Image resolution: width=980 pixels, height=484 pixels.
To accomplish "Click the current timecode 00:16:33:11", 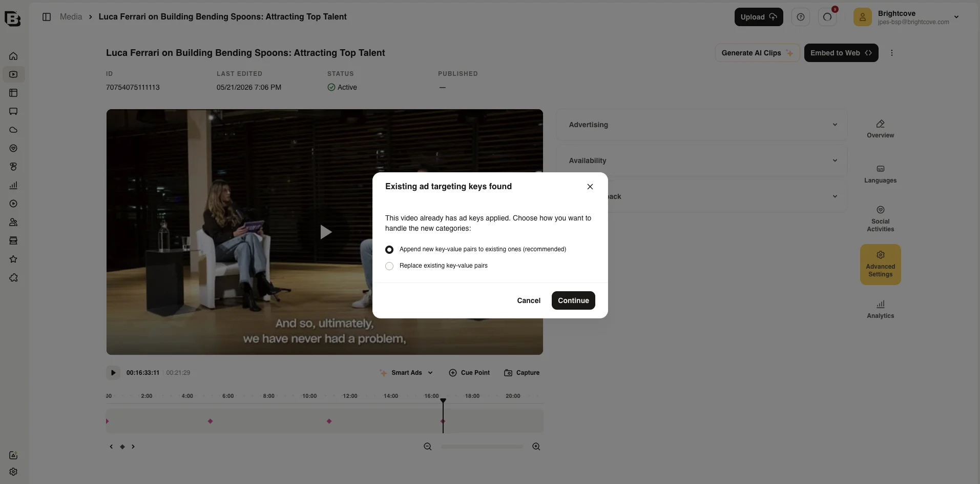I will 142,373.
